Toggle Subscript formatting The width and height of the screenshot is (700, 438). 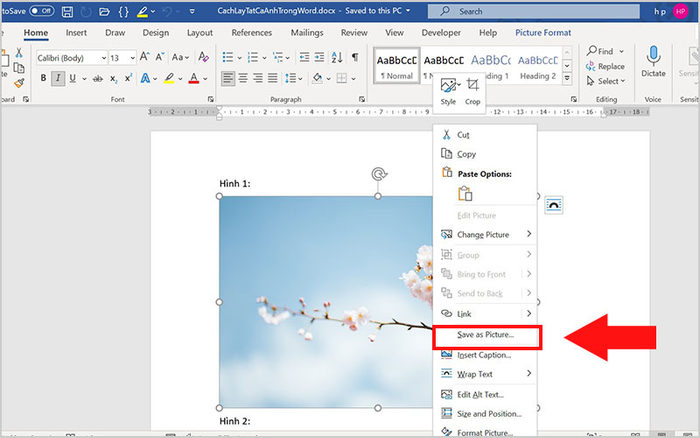(114, 79)
